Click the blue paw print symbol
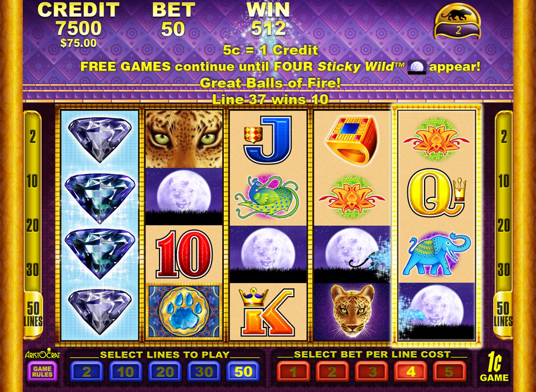 click(x=184, y=311)
